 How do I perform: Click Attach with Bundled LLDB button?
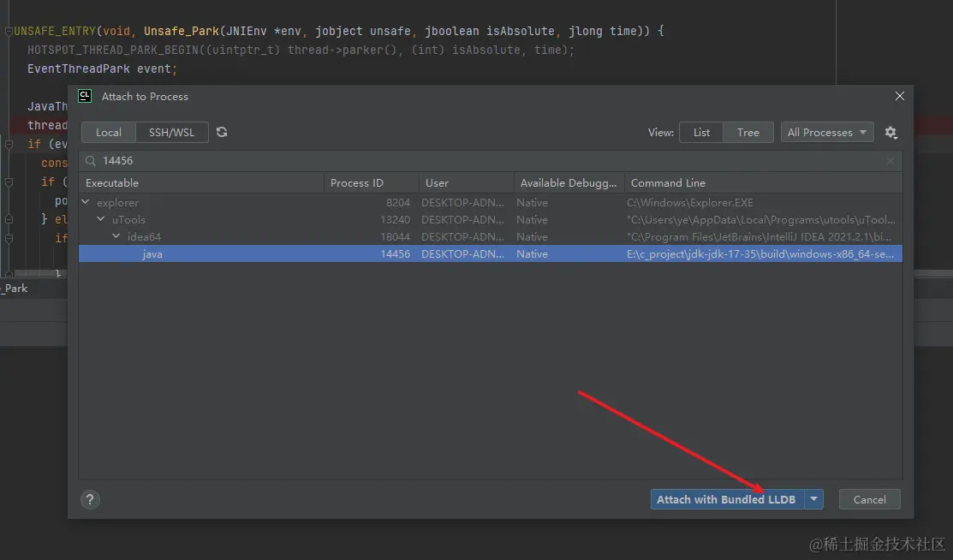(727, 499)
